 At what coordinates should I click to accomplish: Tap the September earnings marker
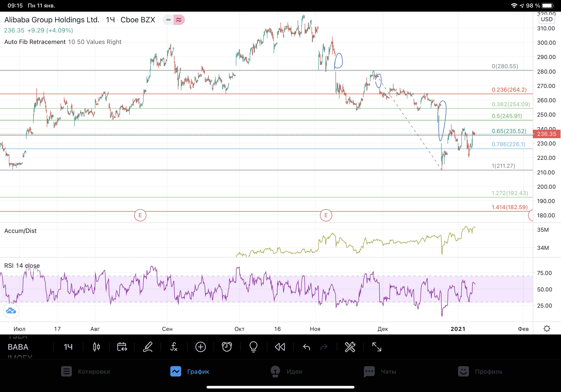pyautogui.click(x=140, y=215)
